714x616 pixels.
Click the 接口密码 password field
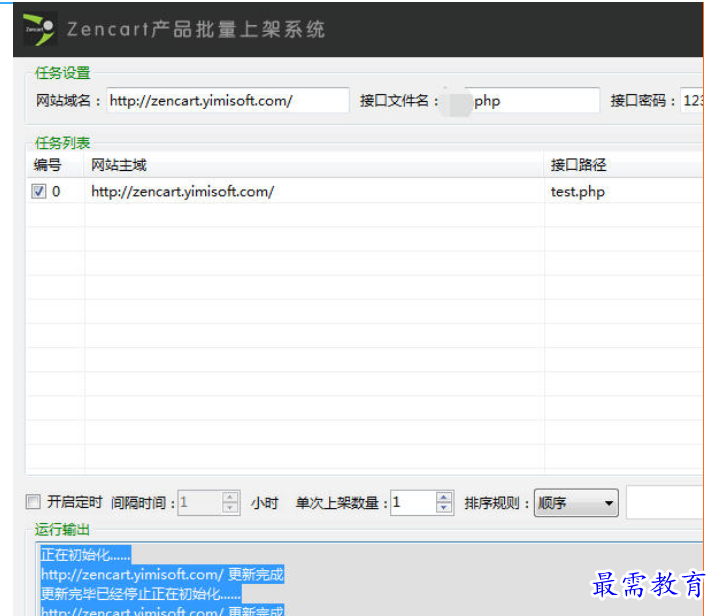pos(692,100)
